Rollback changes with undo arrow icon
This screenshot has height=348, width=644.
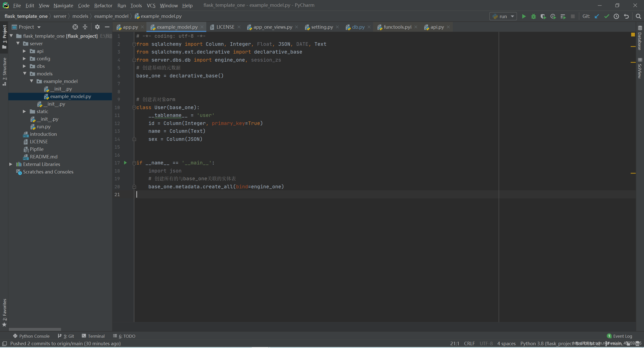point(626,16)
